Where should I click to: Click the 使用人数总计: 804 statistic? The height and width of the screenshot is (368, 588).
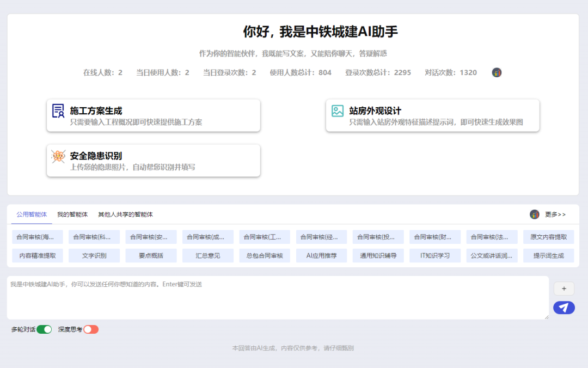301,72
